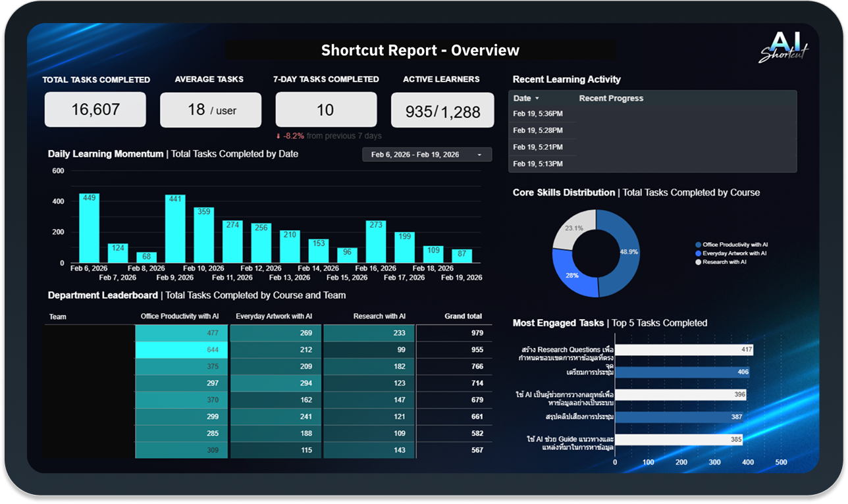Click the Office Productivity with AI legend dot

(x=698, y=244)
